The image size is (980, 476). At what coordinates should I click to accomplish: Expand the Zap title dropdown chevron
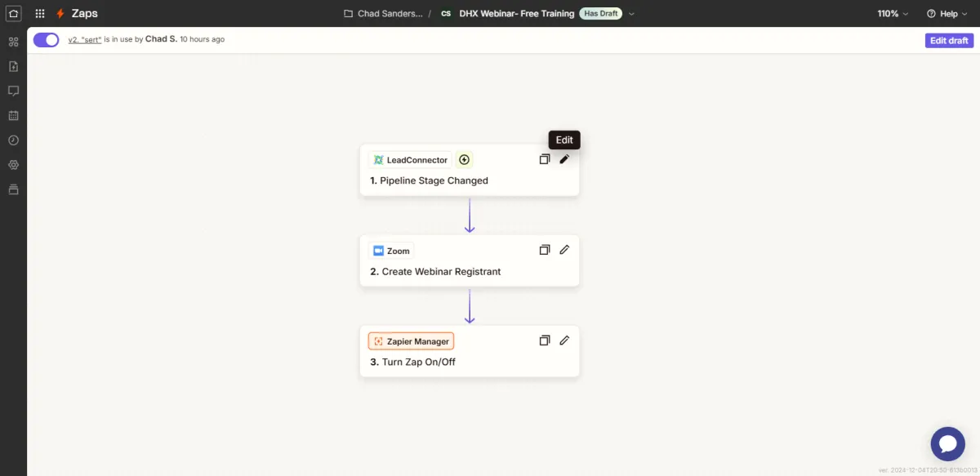(x=631, y=14)
